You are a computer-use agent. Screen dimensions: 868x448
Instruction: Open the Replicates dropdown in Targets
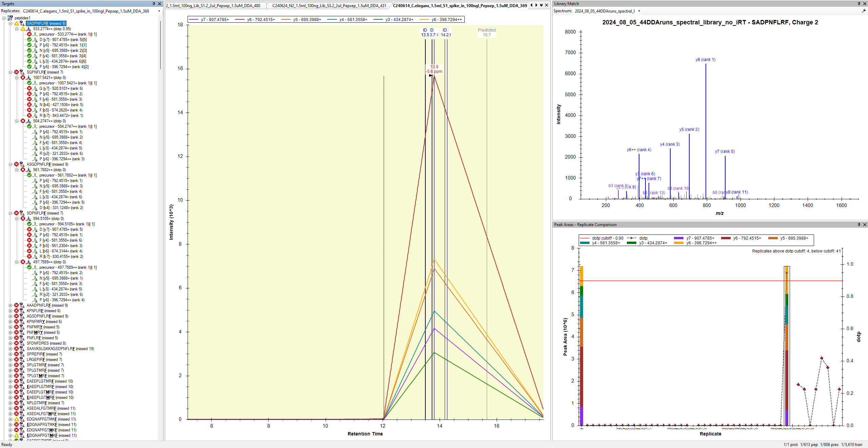(x=159, y=11)
